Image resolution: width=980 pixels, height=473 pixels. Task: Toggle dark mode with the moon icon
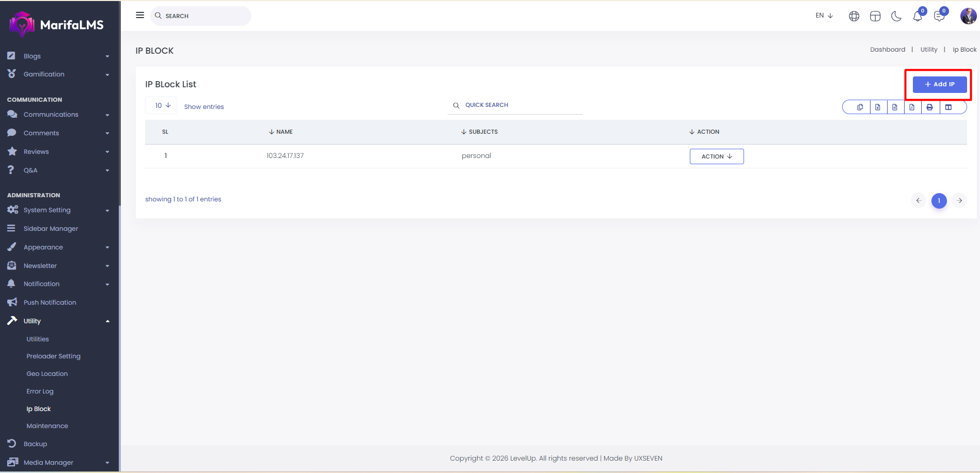pyautogui.click(x=896, y=17)
